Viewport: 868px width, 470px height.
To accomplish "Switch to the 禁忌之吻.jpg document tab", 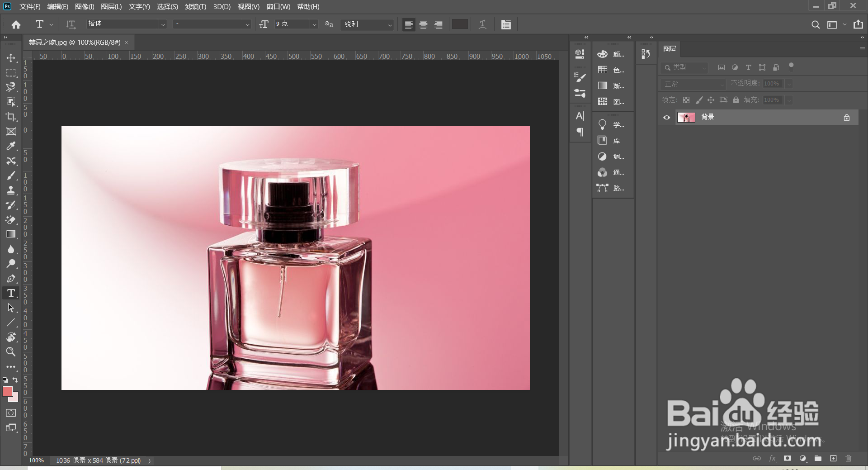I will tap(72, 42).
